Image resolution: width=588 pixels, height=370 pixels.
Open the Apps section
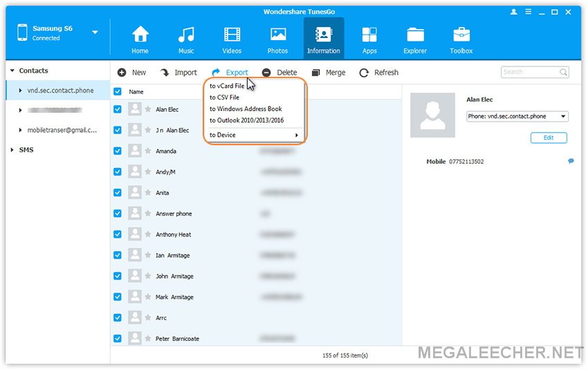pos(369,39)
